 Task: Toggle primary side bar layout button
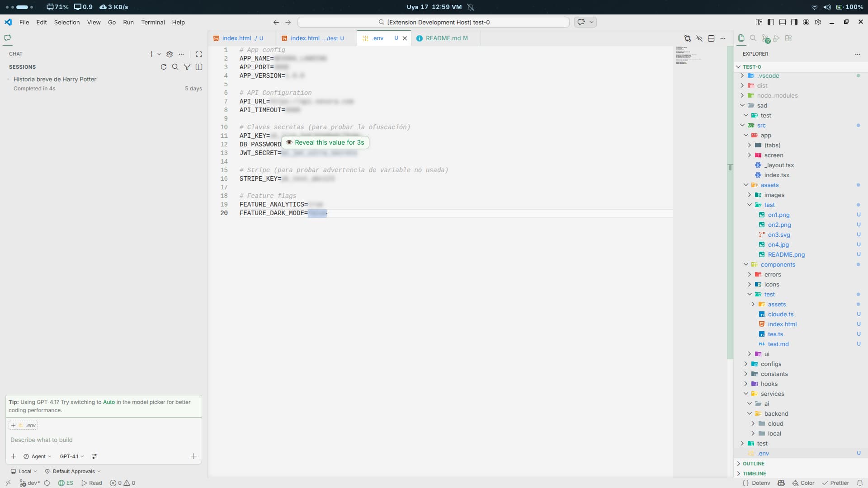pyautogui.click(x=771, y=22)
